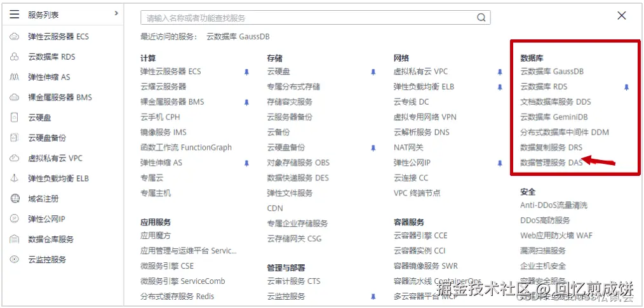Viewport: 644px width, 308px height.
Task: Unpin 弹性云服务器 ECS in 计算 list
Action: pos(246,72)
